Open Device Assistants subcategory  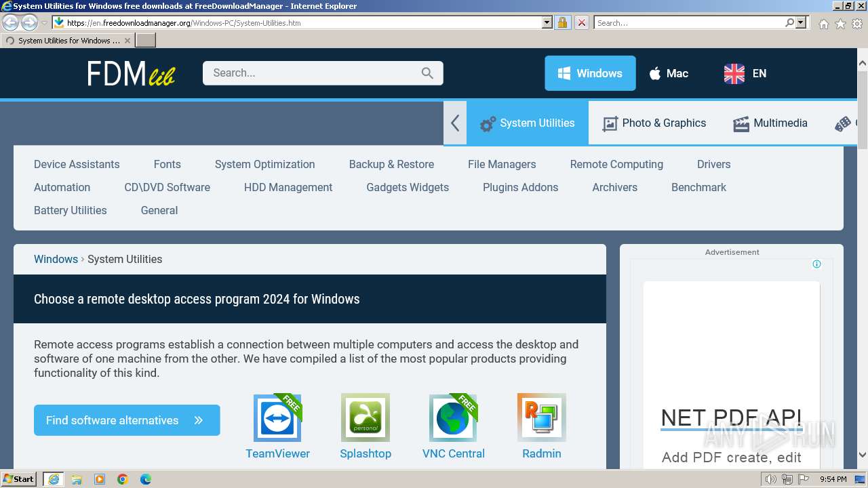(x=77, y=164)
